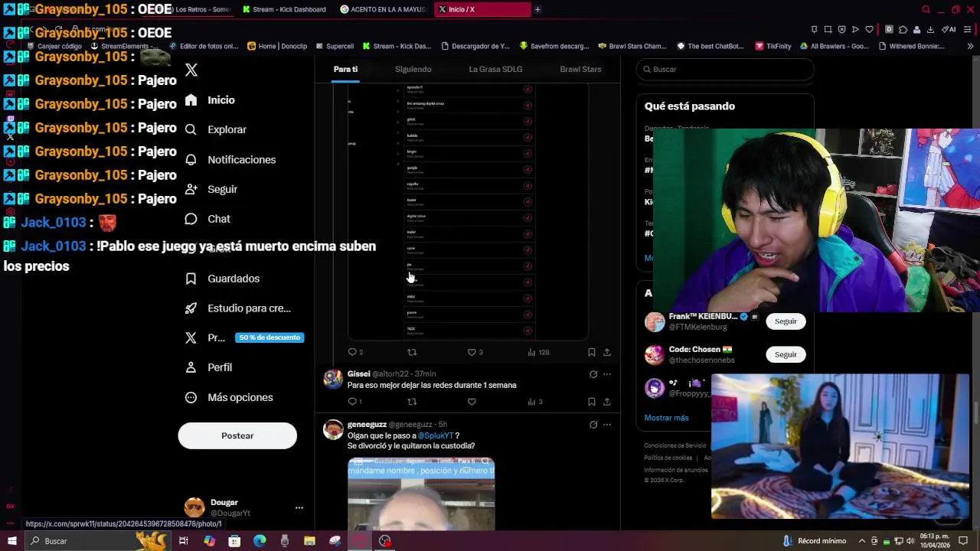Open File Explorer from taskbar

pyautogui.click(x=309, y=541)
